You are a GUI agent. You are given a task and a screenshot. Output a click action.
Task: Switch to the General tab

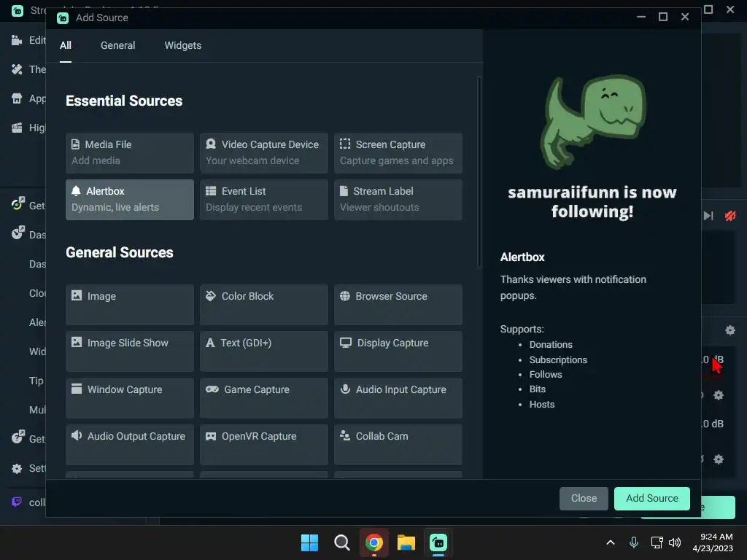pyautogui.click(x=117, y=46)
